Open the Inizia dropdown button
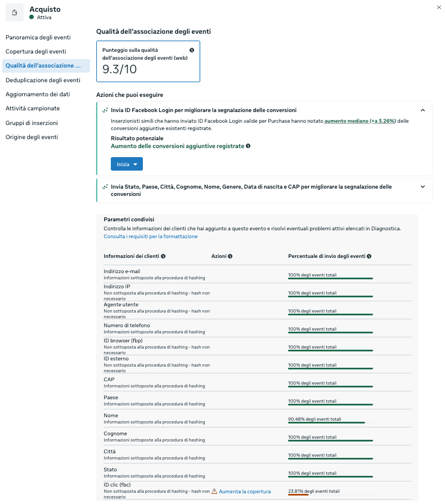445x504 pixels. click(127, 164)
